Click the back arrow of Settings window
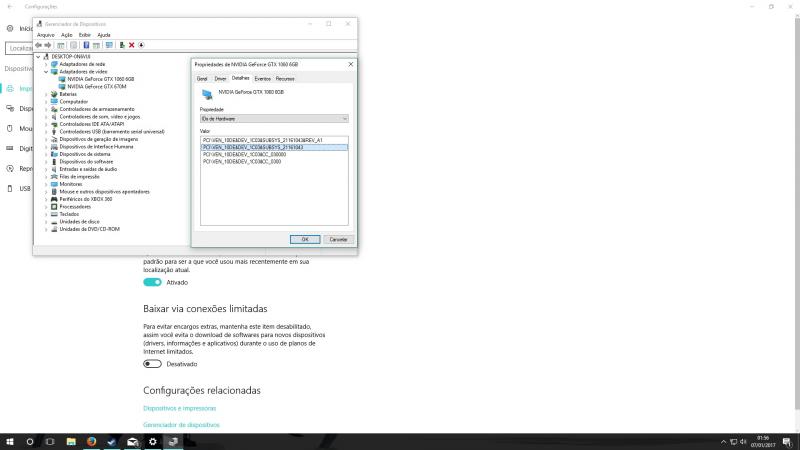This screenshot has width=800, height=450. tap(10, 7)
